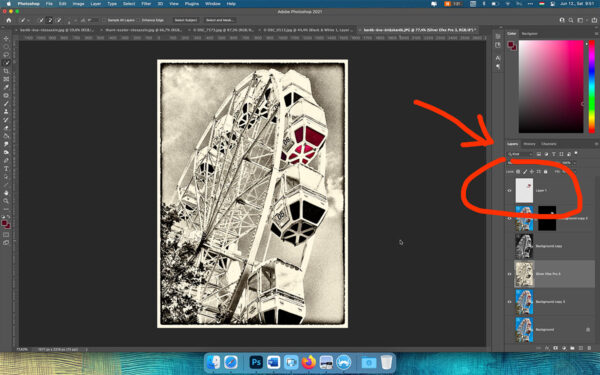Click Add layer mask icon

tap(556, 348)
